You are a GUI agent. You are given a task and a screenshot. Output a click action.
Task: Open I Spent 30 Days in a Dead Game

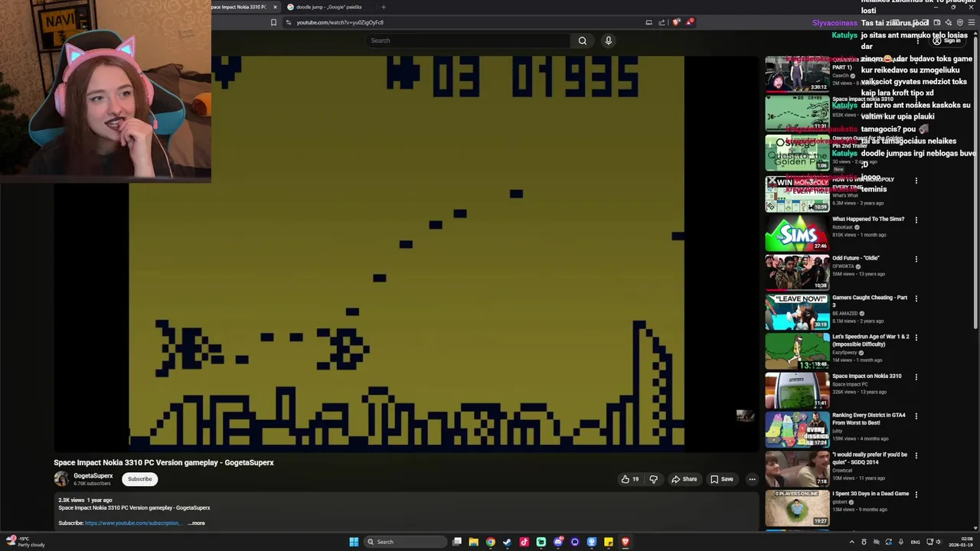pyautogui.click(x=797, y=507)
